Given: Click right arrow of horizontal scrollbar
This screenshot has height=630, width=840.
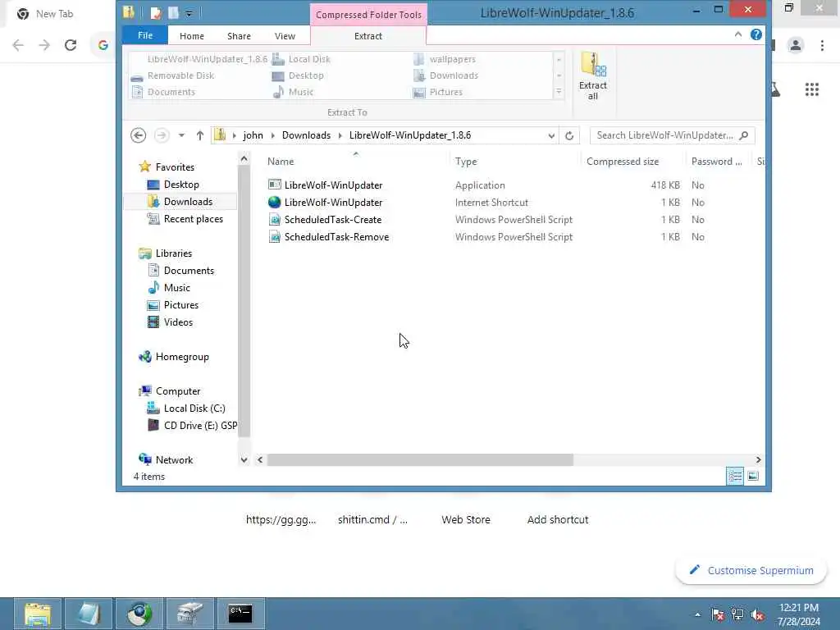Looking at the screenshot, I should (x=758, y=459).
